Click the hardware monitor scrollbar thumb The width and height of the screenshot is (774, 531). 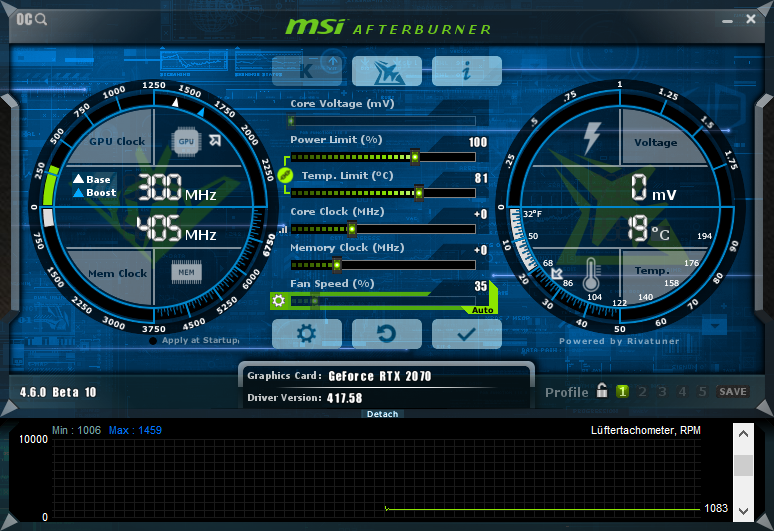pyautogui.click(x=743, y=465)
